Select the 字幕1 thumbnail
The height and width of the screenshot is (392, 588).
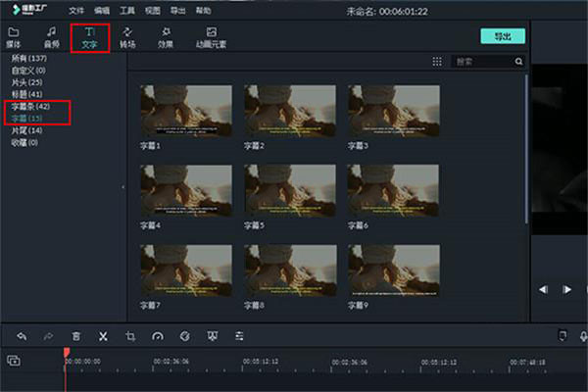click(186, 111)
